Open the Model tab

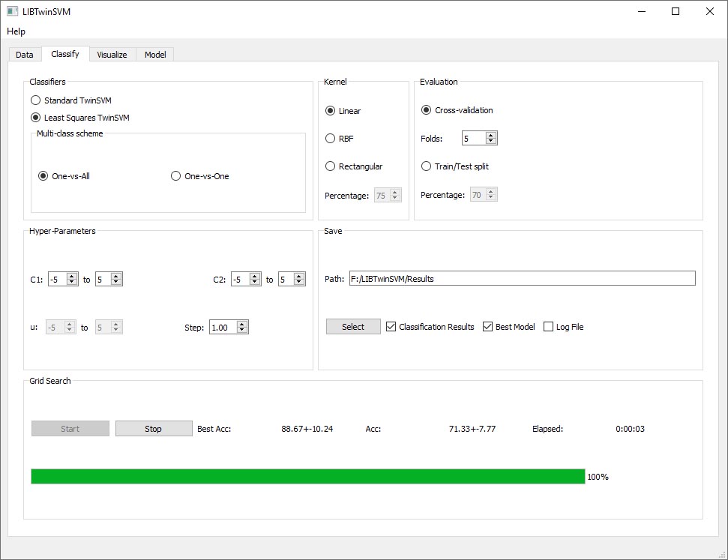coord(155,54)
